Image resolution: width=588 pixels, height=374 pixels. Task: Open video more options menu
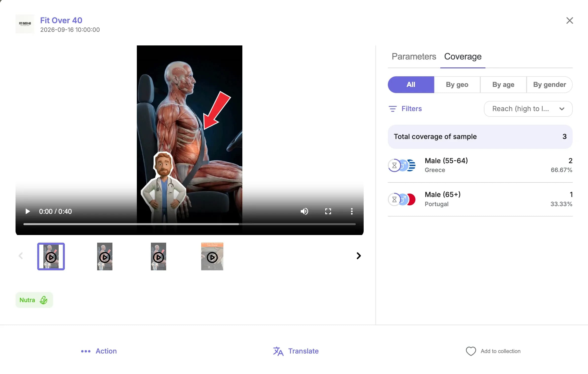tap(352, 211)
